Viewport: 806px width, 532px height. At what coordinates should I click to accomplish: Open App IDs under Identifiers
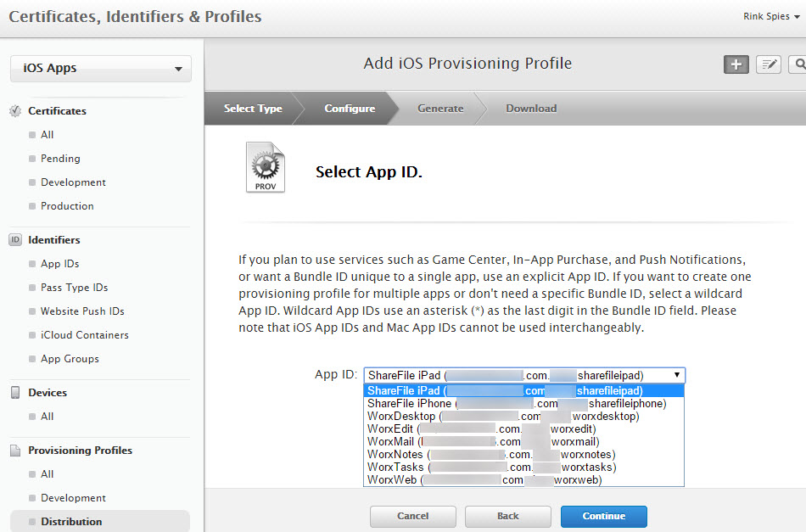(59, 264)
